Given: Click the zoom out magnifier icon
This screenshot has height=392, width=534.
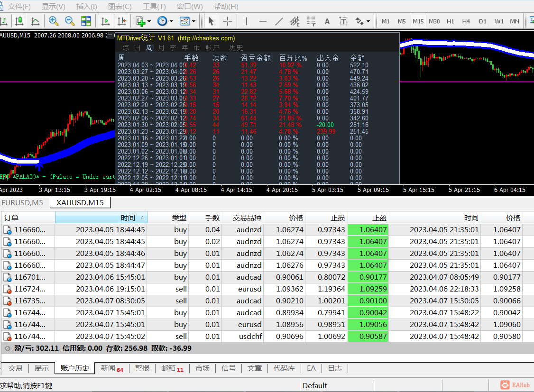Looking at the screenshot, I should tap(70, 21).
